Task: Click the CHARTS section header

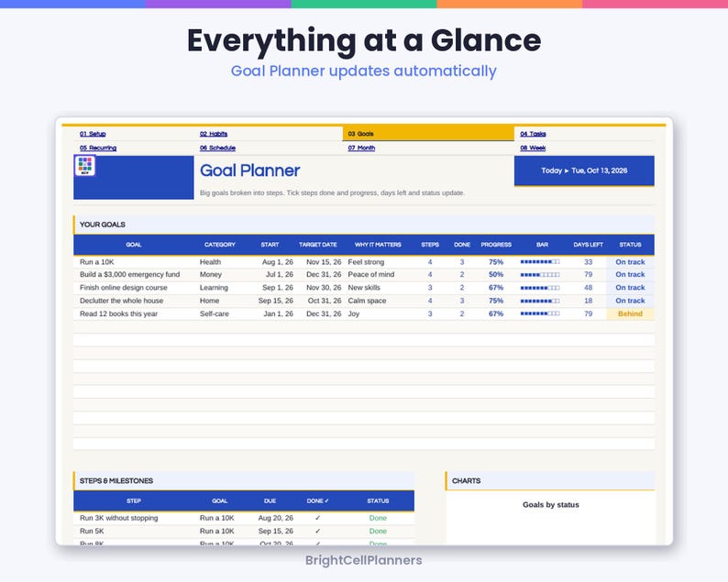Action: click(550, 481)
